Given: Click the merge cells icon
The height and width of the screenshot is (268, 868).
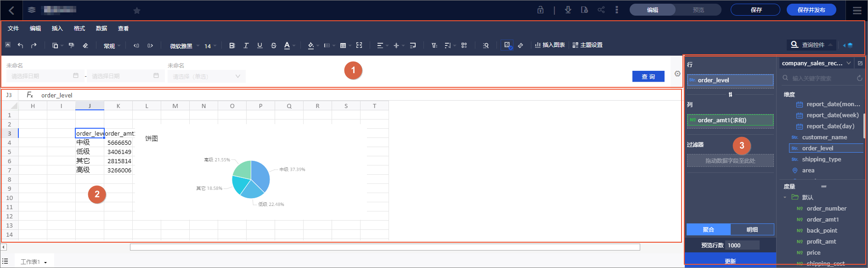Looking at the screenshot, I should click(x=359, y=45).
